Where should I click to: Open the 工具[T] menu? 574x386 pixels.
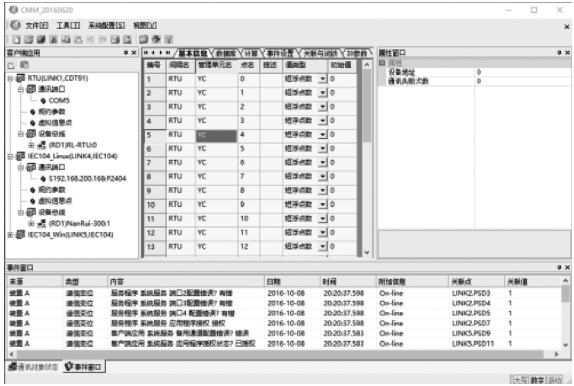coord(68,25)
